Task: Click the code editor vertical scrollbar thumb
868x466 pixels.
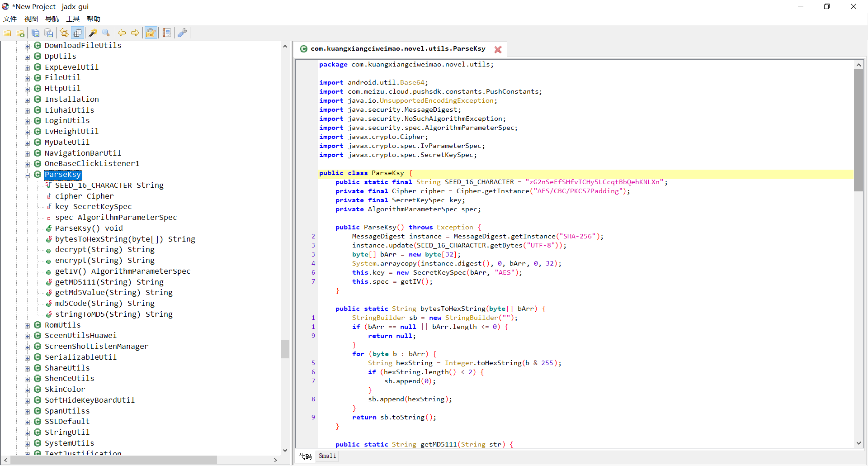Action: [x=859, y=130]
